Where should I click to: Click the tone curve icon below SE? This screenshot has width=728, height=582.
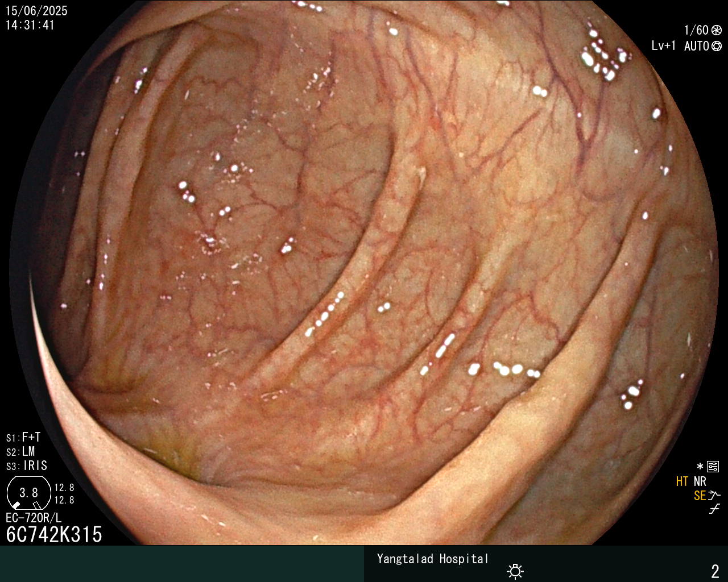click(x=714, y=509)
